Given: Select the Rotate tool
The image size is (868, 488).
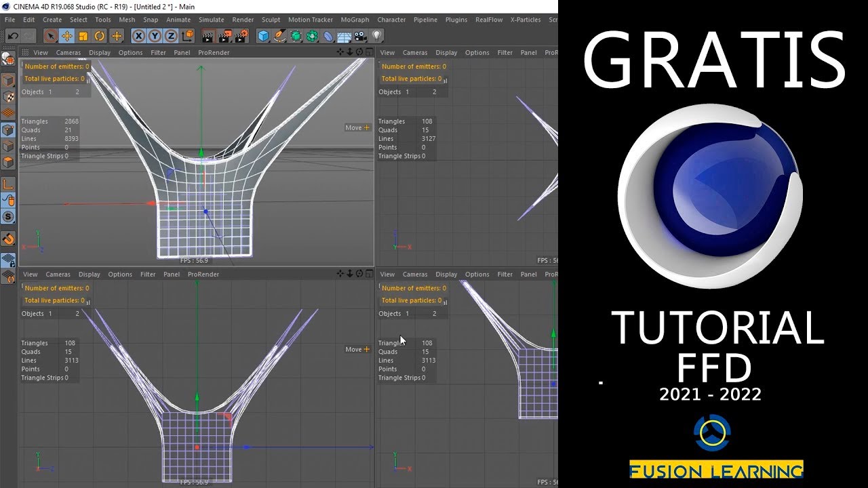Looking at the screenshot, I should [100, 36].
